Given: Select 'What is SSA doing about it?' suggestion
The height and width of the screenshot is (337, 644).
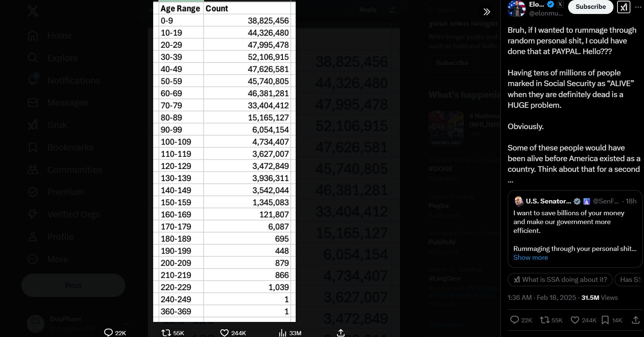Looking at the screenshot, I should [x=560, y=280].
